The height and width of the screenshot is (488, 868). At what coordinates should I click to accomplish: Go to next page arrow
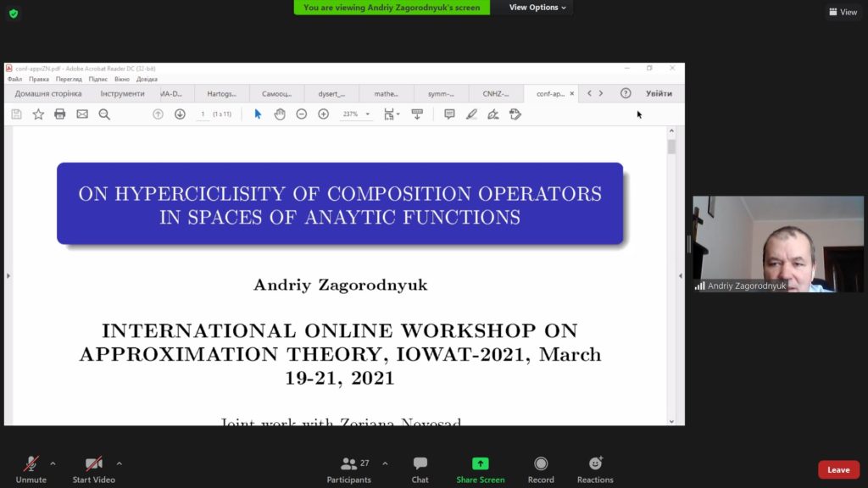point(180,114)
